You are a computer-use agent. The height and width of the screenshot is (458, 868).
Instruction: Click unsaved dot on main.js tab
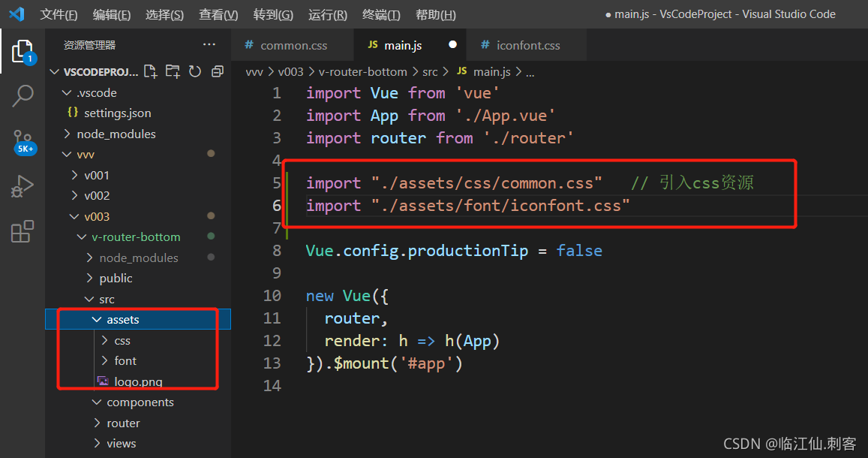(x=453, y=44)
